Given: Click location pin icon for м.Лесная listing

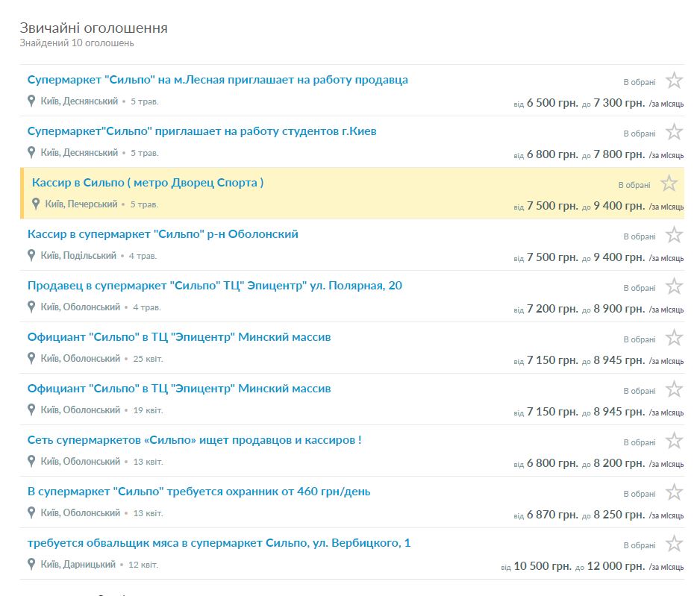Looking at the screenshot, I should [x=31, y=101].
